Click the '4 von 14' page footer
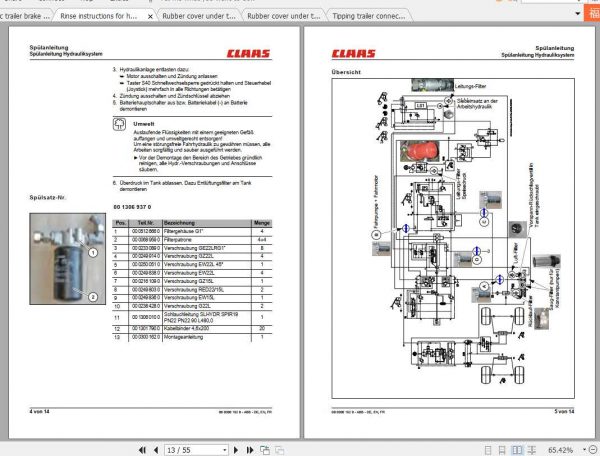Screen dimensions: 600x456 click(39, 412)
